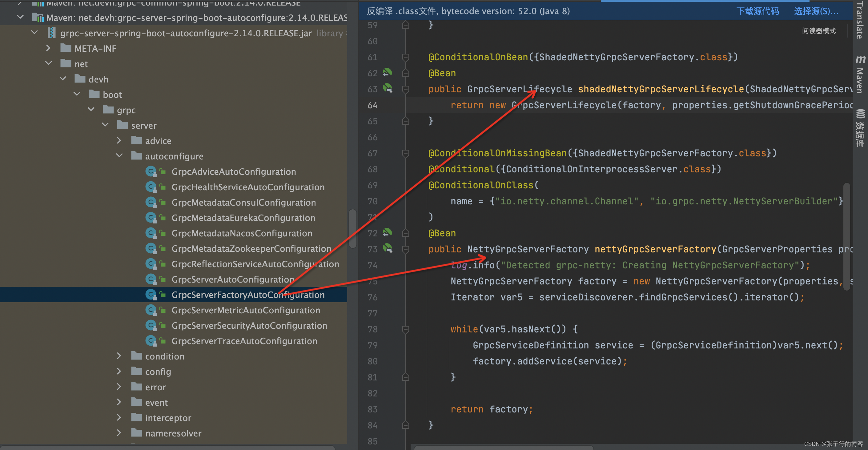868x450 pixels.
Task: Click the GrpcServerAutoConfiguration class icon
Action: point(151,279)
